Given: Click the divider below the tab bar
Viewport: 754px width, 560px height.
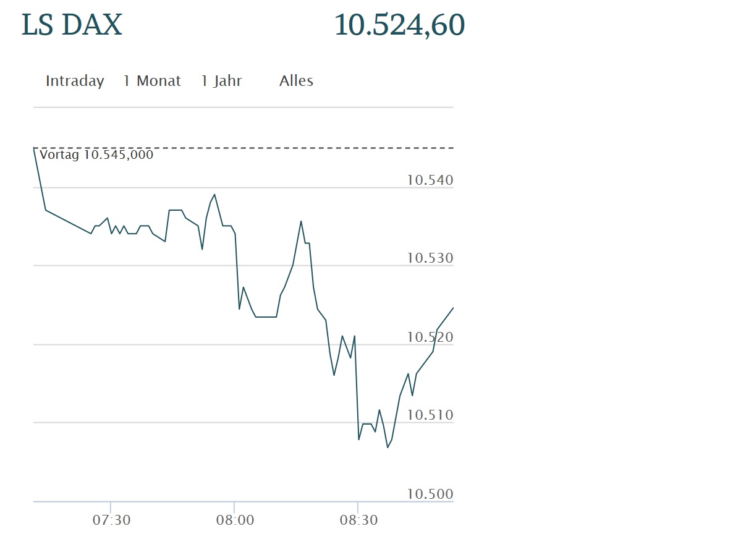Looking at the screenshot, I should click(x=243, y=106).
